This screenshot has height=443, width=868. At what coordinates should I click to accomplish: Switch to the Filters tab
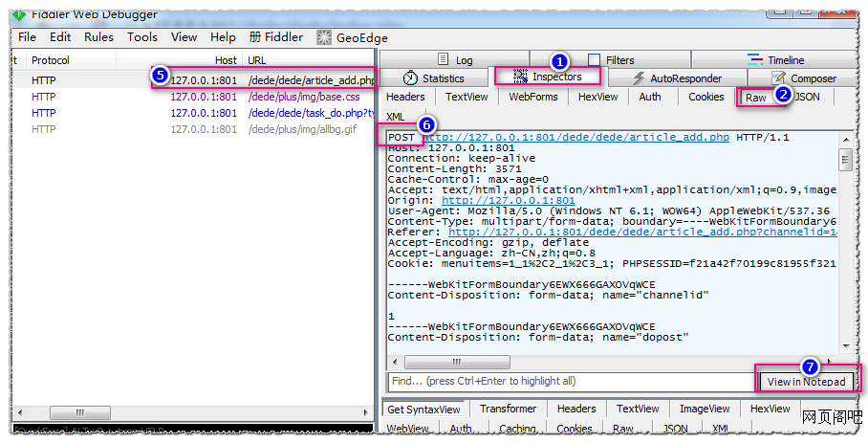[x=611, y=60]
